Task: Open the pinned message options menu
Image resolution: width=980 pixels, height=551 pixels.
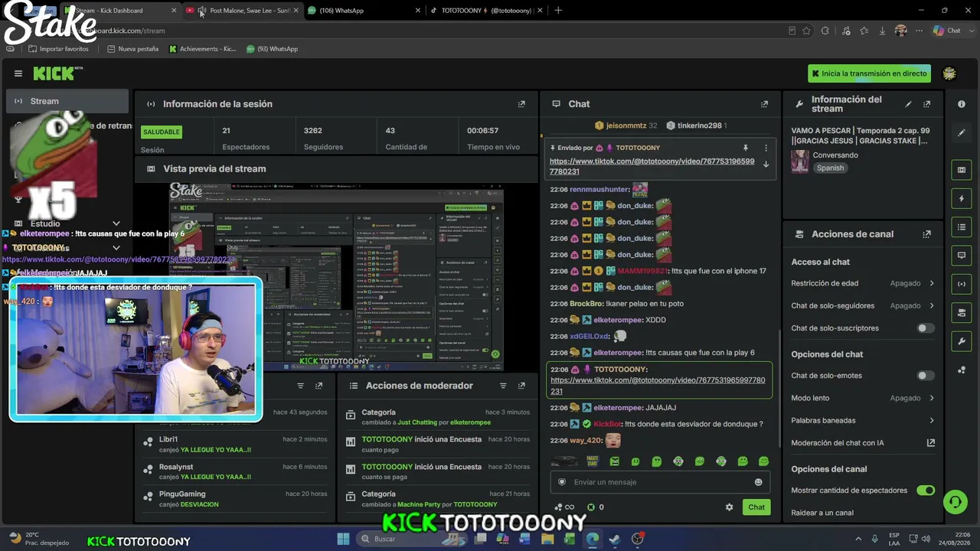Action: (x=766, y=148)
